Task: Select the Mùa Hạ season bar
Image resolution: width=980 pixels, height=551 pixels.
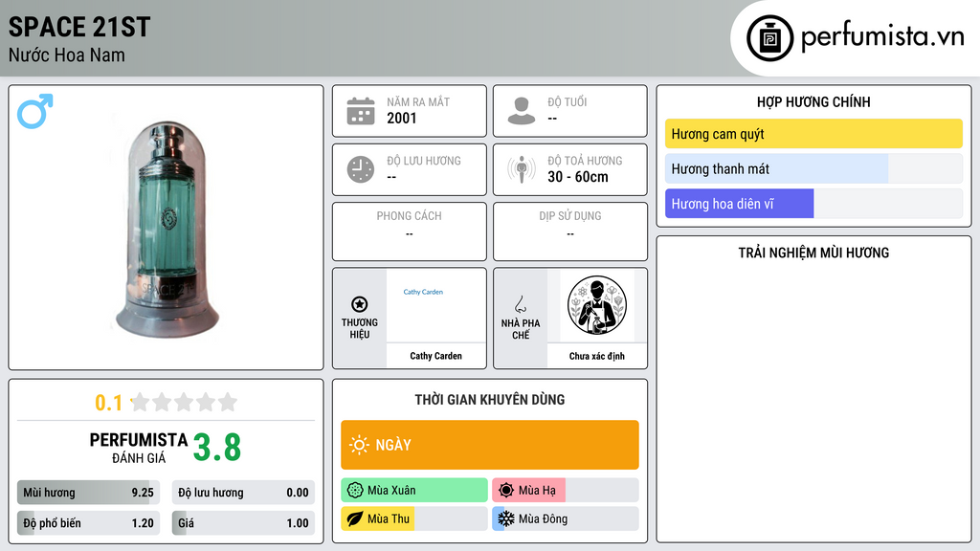Action: [566, 490]
